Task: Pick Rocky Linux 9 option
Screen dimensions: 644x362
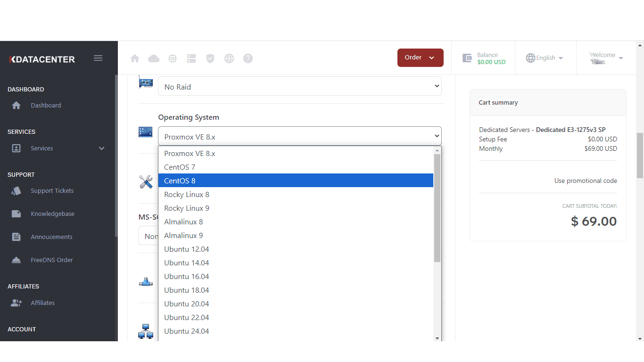Action: click(296, 208)
